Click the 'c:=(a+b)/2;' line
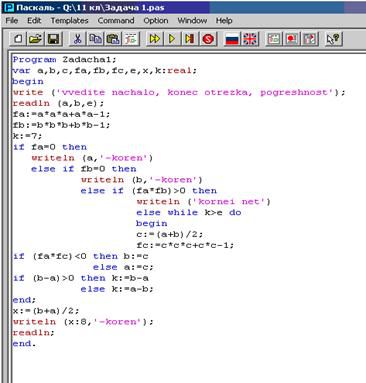 170,234
